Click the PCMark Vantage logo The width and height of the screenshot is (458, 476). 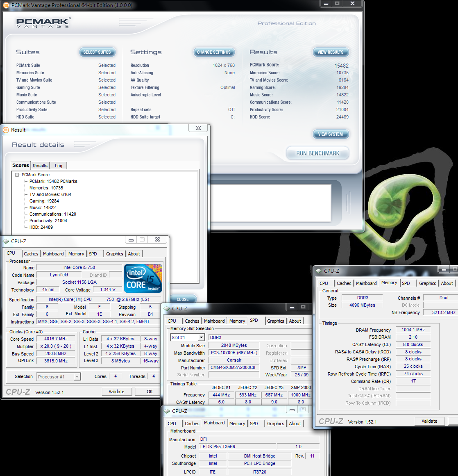click(43, 23)
